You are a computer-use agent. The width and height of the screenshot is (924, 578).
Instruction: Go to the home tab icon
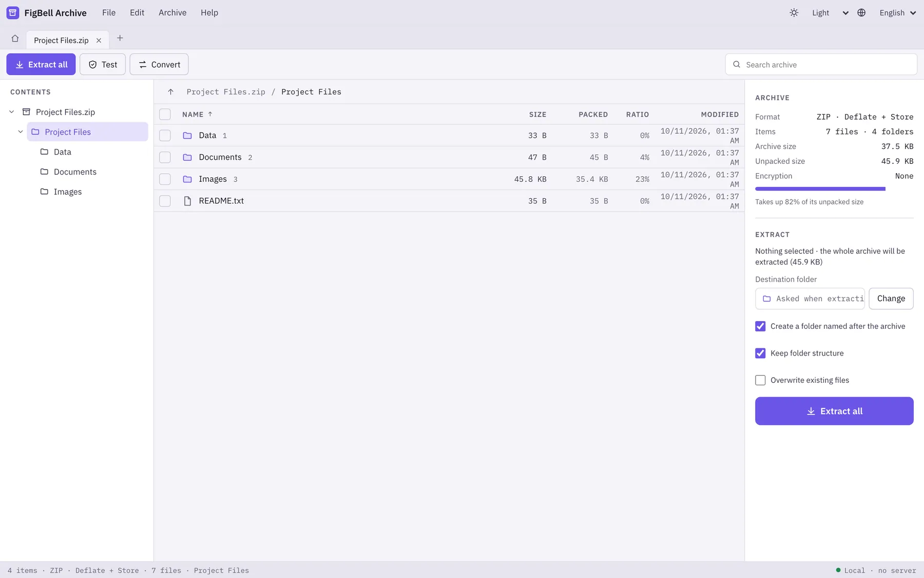coord(15,39)
